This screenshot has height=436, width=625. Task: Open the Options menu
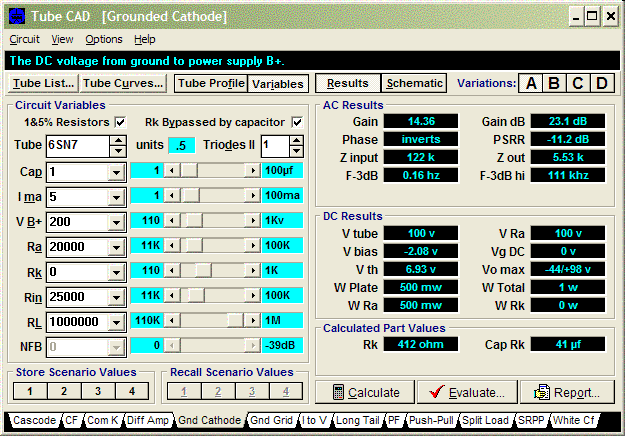click(x=104, y=39)
